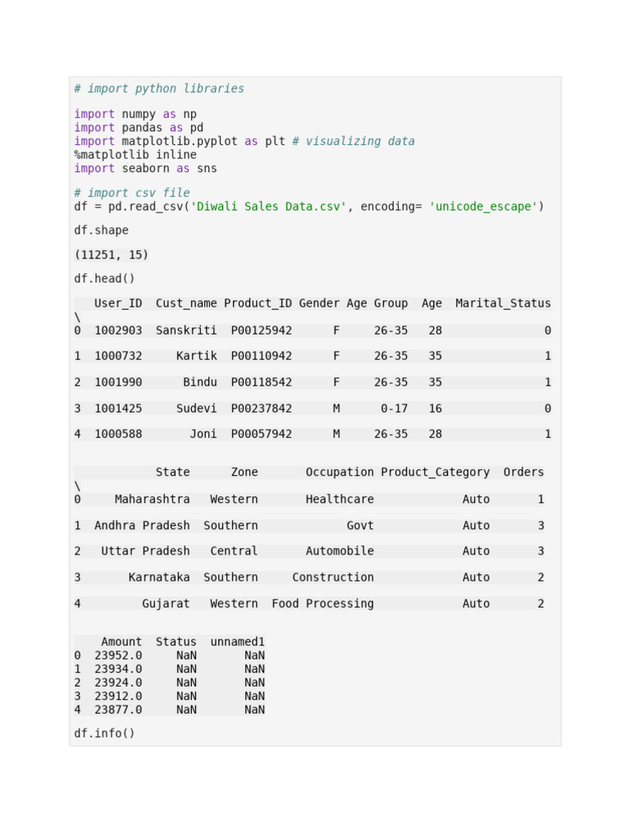Click the amount value 23924.0

(118, 682)
